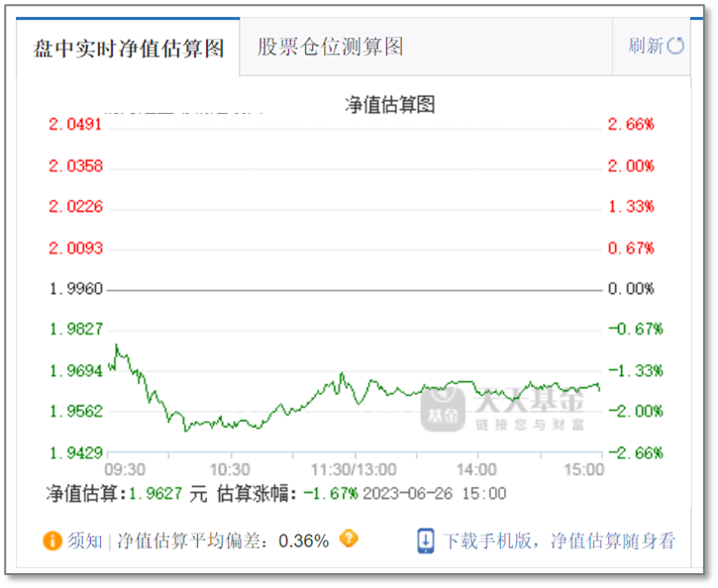
Task: Click the 2.0358 axis label
Action: coord(75,165)
